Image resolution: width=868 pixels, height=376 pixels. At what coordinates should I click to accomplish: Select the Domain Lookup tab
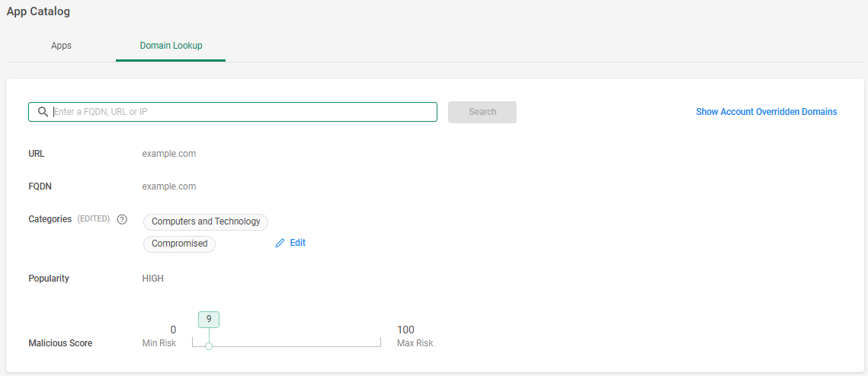point(171,46)
